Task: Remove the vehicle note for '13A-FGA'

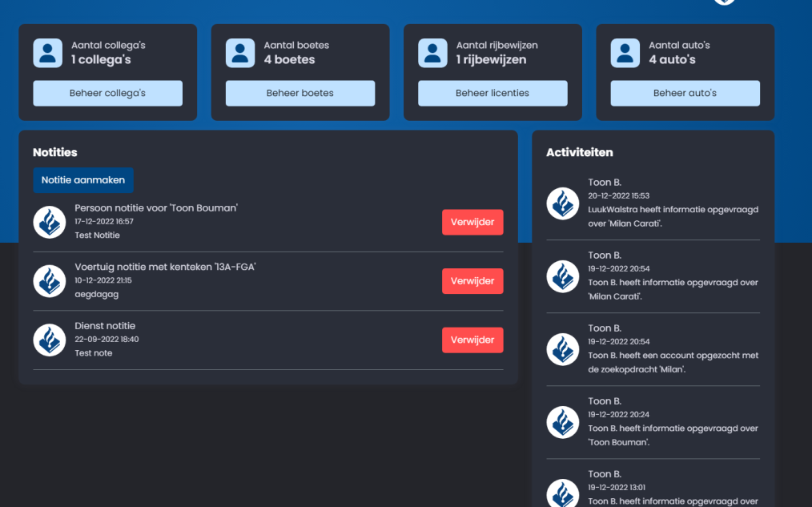Action: coord(472,281)
